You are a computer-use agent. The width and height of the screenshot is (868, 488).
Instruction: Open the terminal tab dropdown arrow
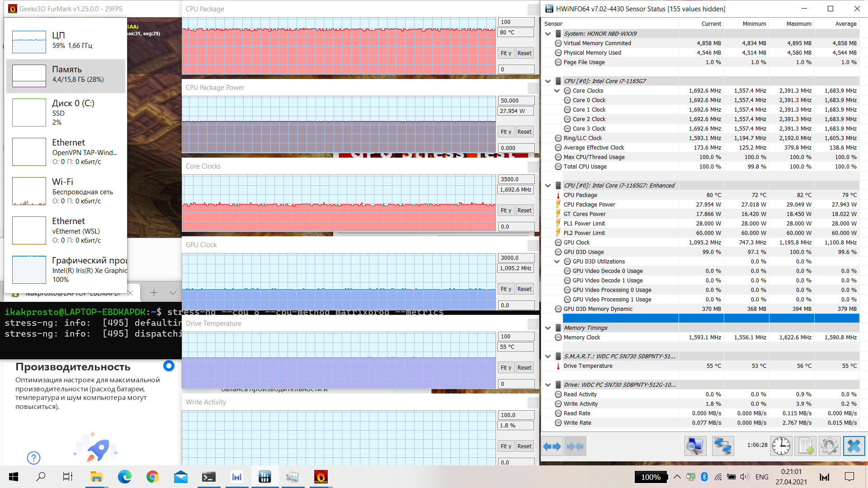click(172, 293)
